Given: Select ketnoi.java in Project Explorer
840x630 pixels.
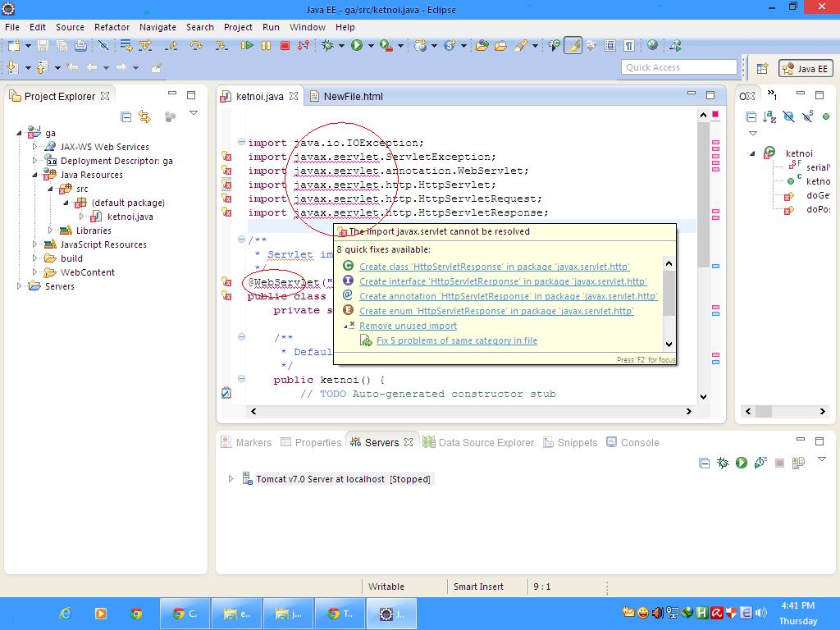Looking at the screenshot, I should 130,217.
